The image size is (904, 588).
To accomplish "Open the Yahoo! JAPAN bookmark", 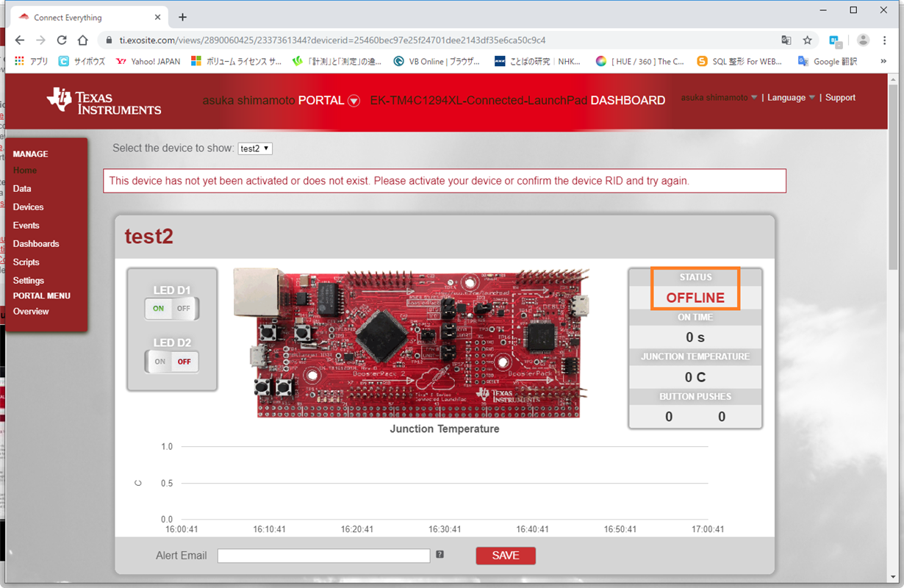I will [x=148, y=62].
